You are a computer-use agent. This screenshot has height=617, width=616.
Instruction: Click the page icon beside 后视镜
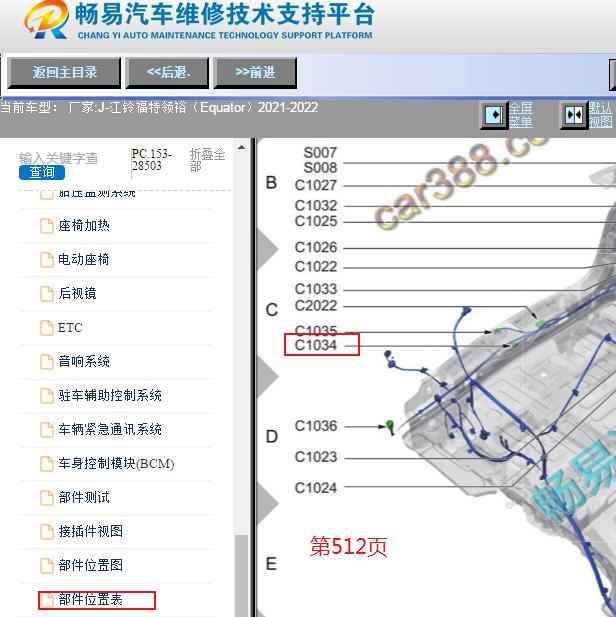click(x=47, y=294)
